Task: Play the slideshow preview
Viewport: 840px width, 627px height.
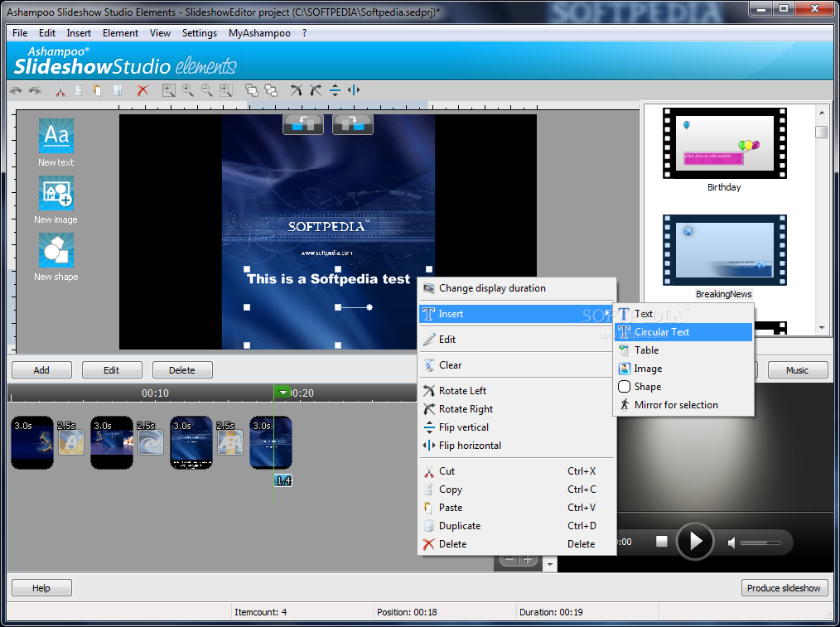Action: (x=695, y=542)
